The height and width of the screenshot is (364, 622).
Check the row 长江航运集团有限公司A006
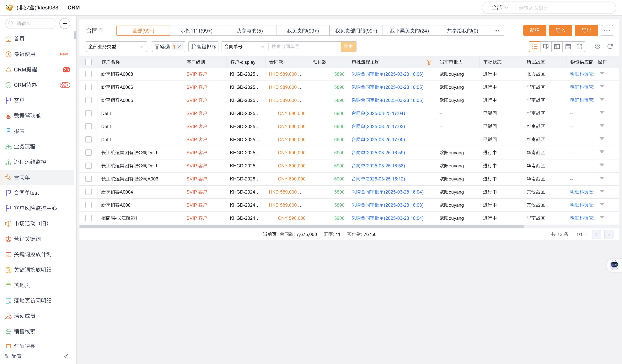pyautogui.click(x=88, y=179)
